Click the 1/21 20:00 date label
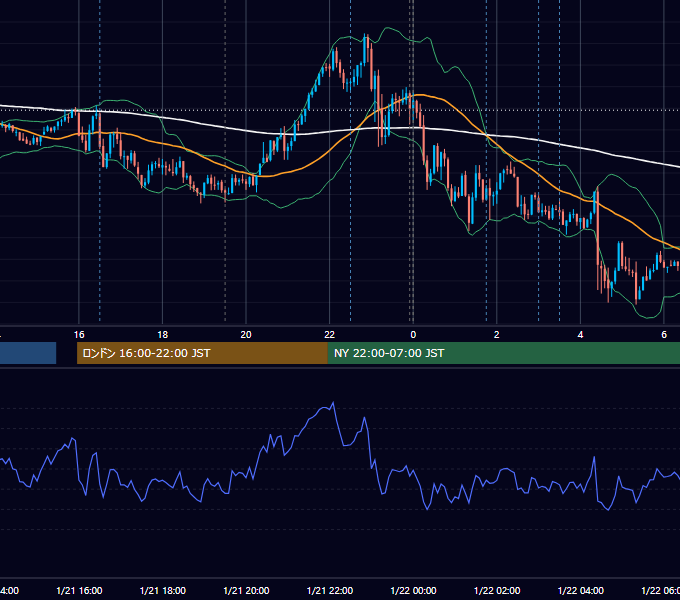The width and height of the screenshot is (680, 600). [x=246, y=590]
